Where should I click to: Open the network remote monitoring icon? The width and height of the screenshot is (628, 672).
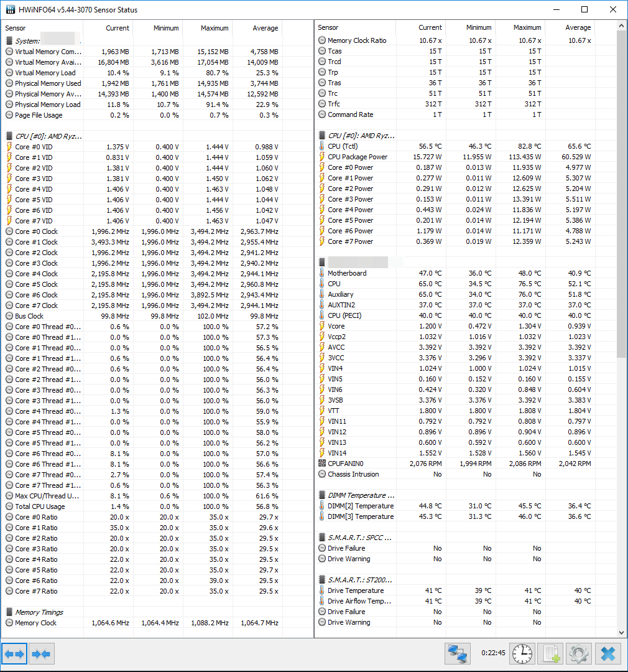coord(458,654)
